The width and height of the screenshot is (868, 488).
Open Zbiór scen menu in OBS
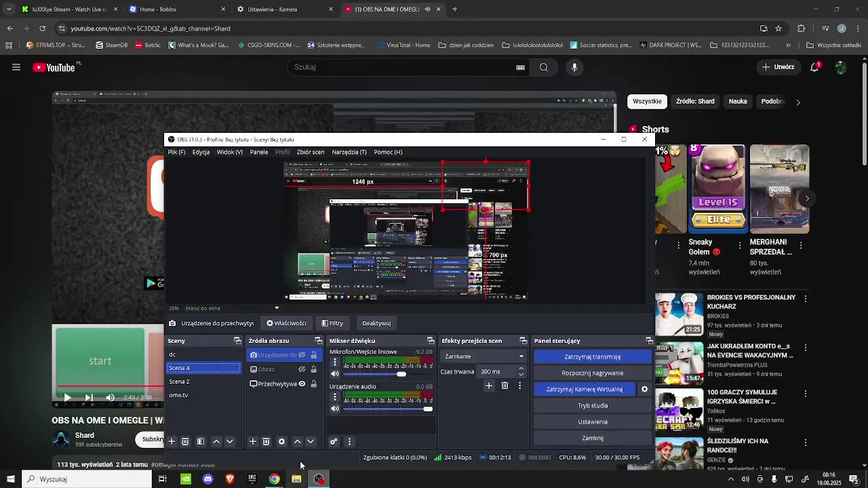(311, 152)
